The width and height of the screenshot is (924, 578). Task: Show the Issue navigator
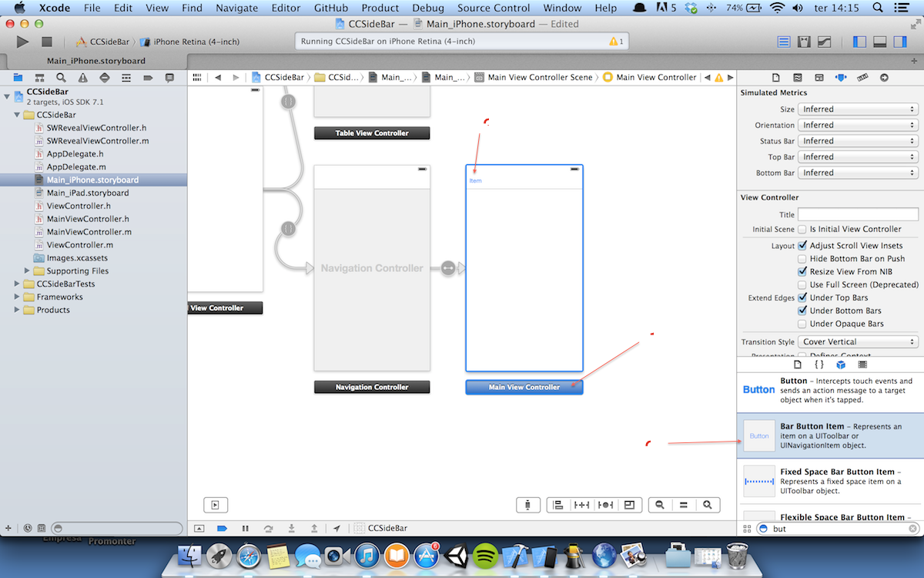point(82,77)
